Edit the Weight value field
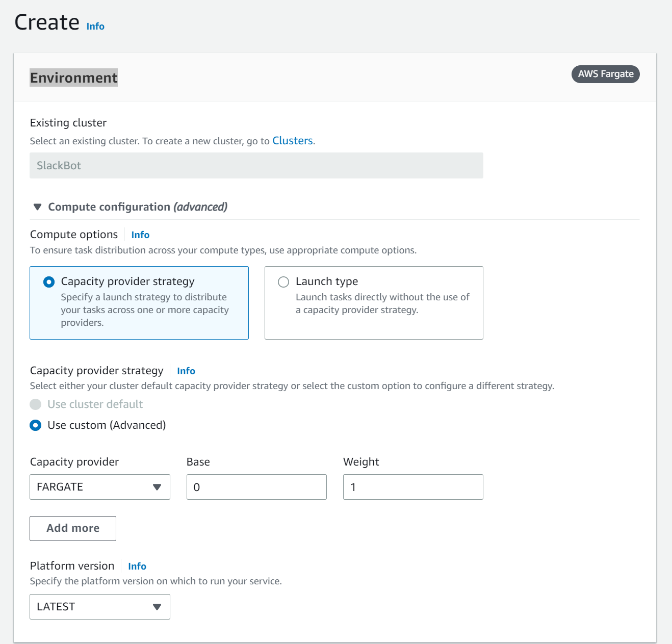This screenshot has width=672, height=644. [x=413, y=487]
